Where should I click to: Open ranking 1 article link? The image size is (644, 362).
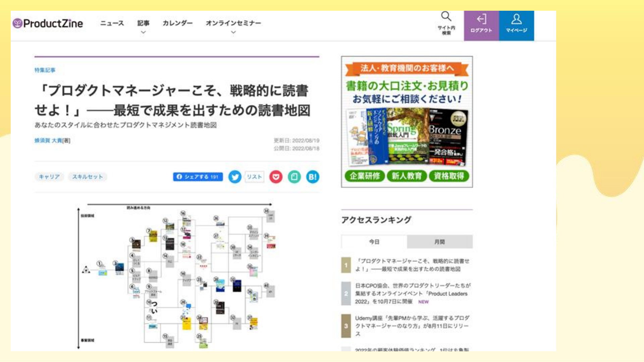pyautogui.click(x=412, y=265)
